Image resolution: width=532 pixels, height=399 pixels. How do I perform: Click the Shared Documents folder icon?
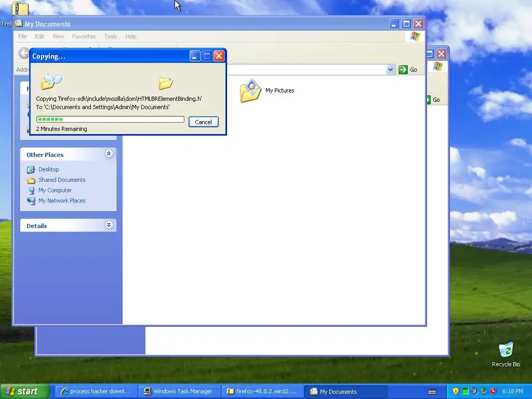tap(31, 180)
